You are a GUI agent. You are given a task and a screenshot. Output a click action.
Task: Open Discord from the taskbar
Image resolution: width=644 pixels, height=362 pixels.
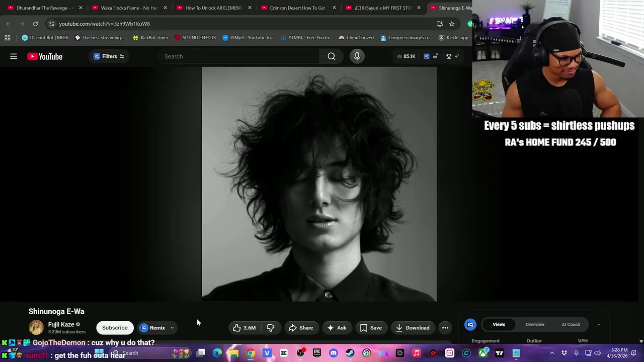click(334, 353)
